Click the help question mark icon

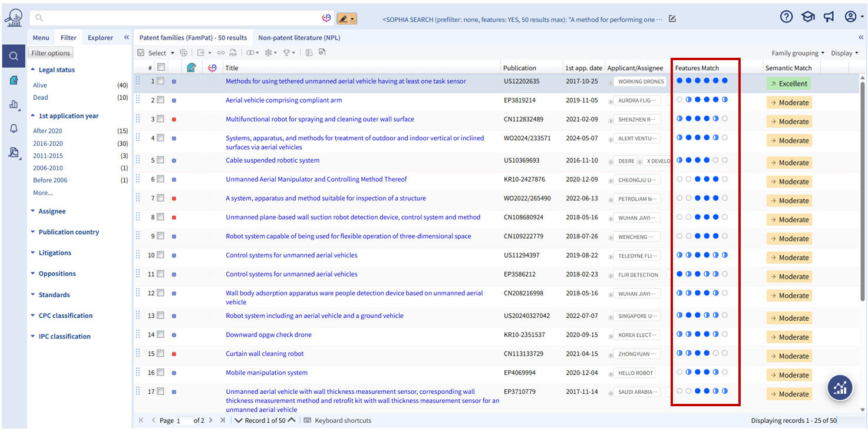(786, 17)
